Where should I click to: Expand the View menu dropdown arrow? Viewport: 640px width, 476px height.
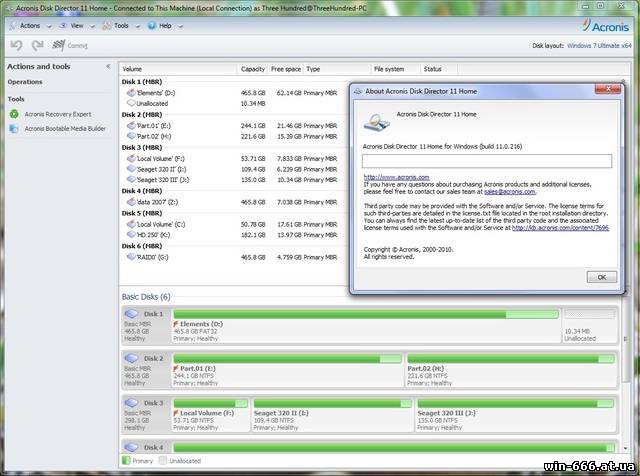[x=92, y=27]
